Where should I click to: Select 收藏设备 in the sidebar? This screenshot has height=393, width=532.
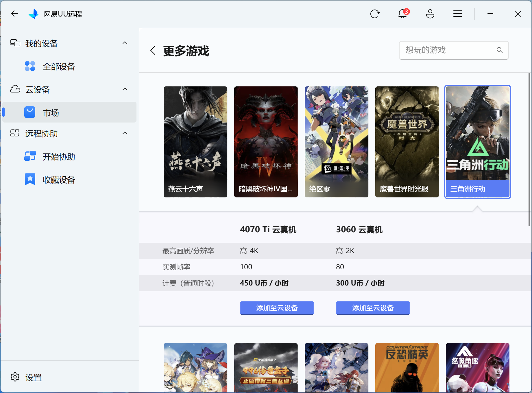click(x=69, y=179)
